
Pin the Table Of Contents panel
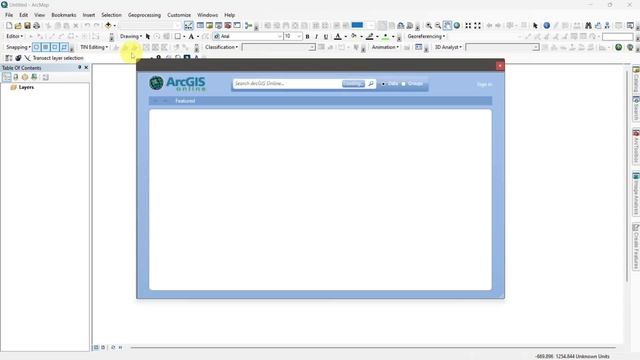click(x=80, y=68)
